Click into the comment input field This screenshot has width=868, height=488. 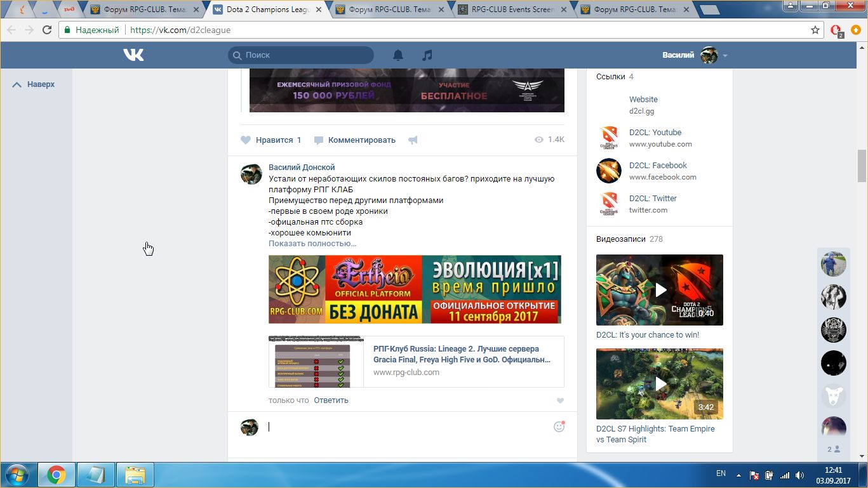(x=406, y=427)
